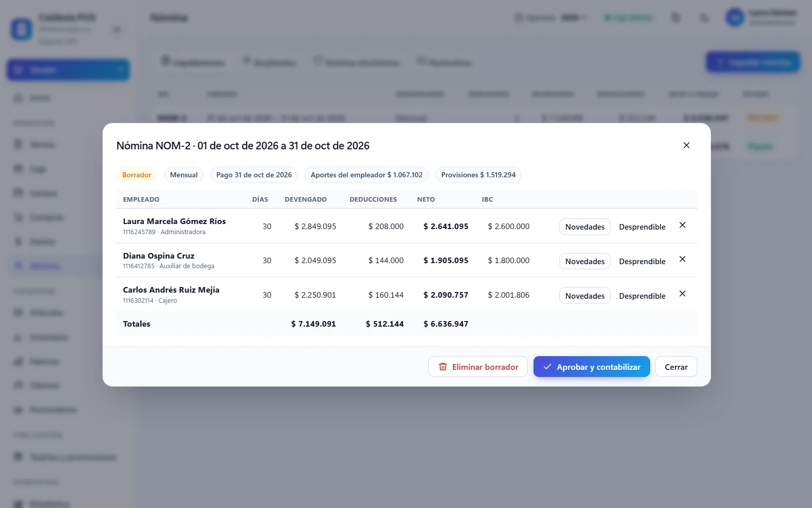812x508 pixels.
Task: Remove Laura Marcela Gómez Ríos from payroll
Action: 683,225
